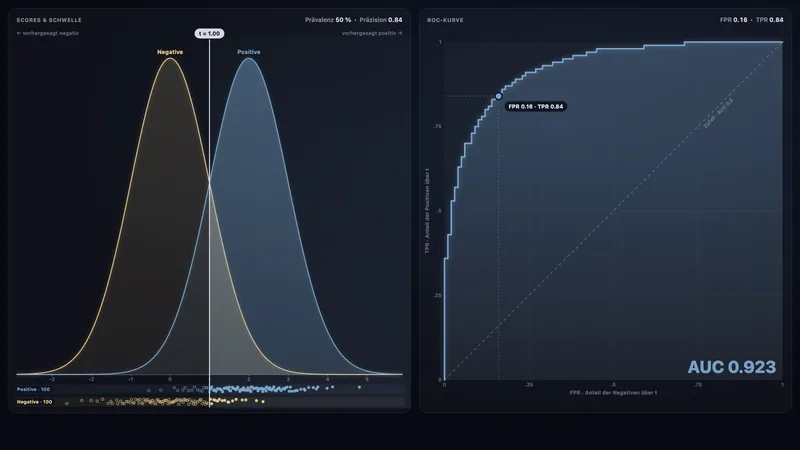Image resolution: width=800 pixels, height=450 pixels.
Task: Click the Positive distribution label
Action: tap(248, 52)
